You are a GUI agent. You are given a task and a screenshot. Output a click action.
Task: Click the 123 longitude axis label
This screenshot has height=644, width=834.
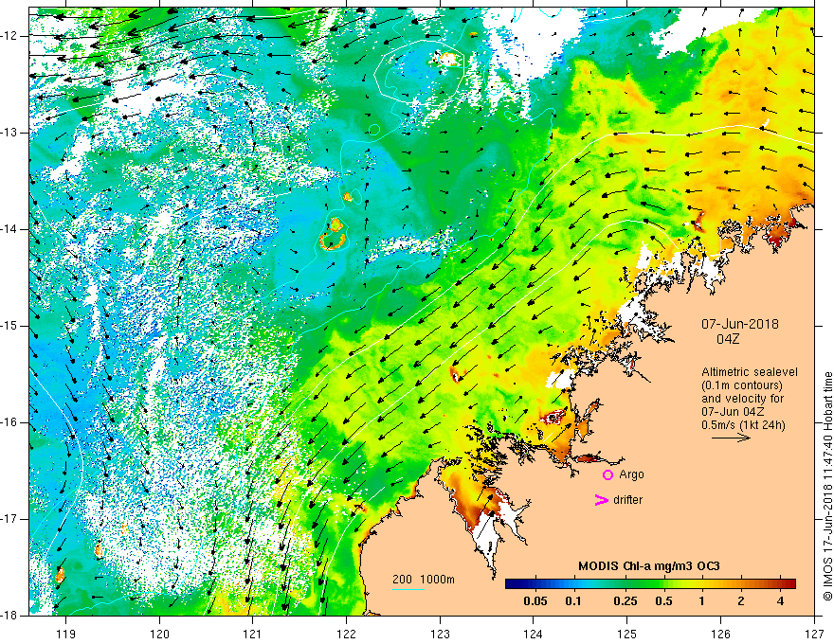(440, 634)
